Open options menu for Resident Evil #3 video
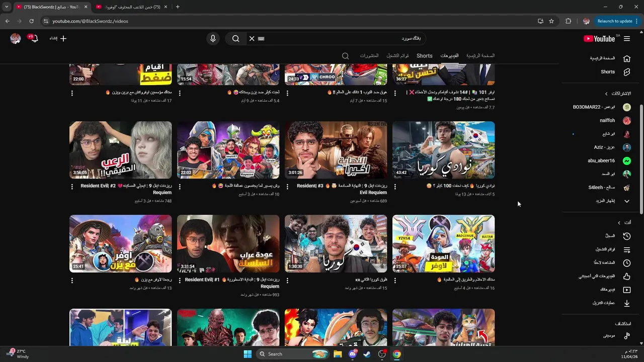This screenshot has height=362, width=644. coord(287,187)
